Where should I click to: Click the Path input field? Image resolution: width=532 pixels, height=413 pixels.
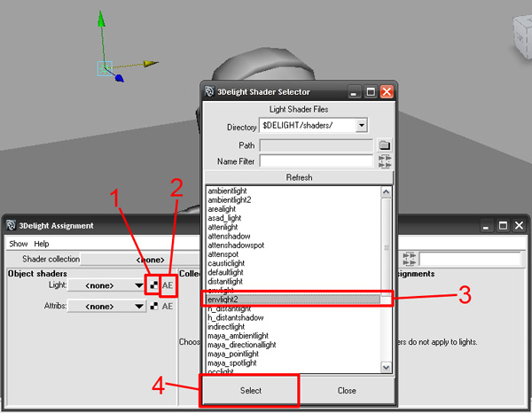(317, 145)
